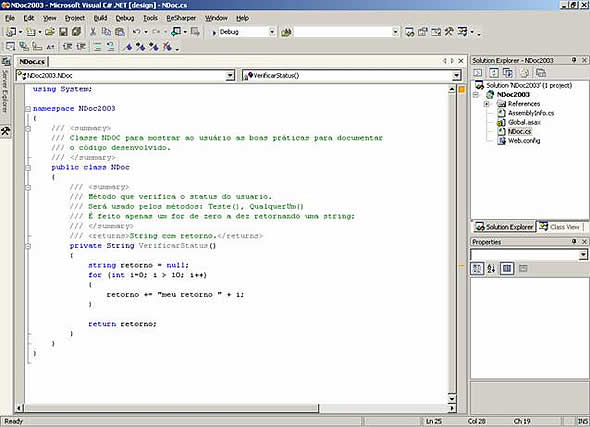Open the Debug configuration dropdown

pyautogui.click(x=272, y=32)
